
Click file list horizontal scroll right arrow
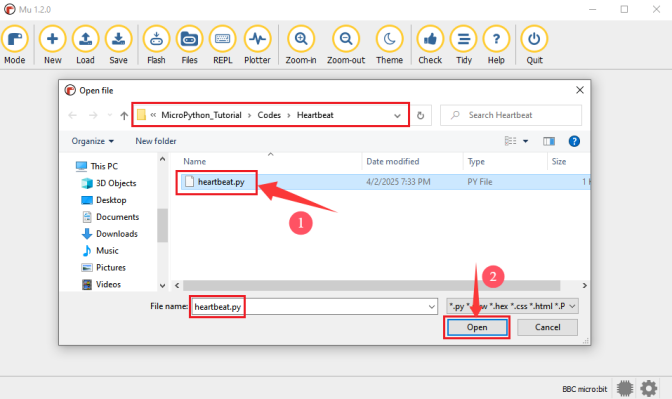coord(584,285)
